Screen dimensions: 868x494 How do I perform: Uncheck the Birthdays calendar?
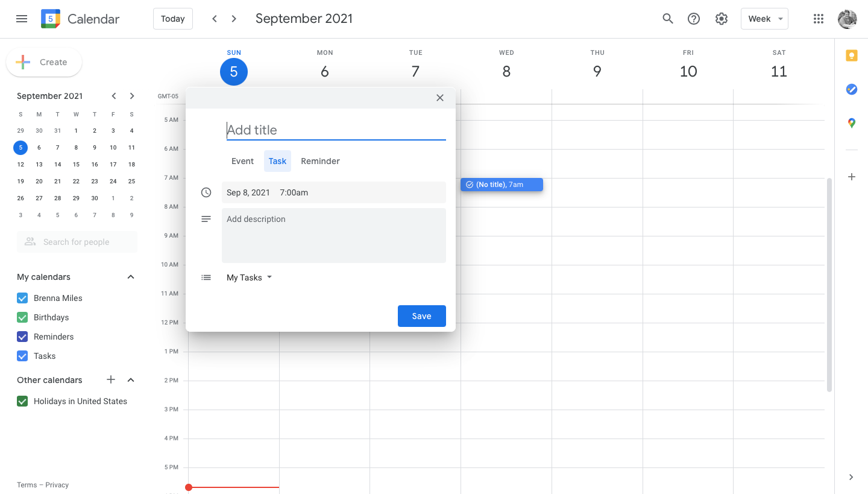click(22, 317)
